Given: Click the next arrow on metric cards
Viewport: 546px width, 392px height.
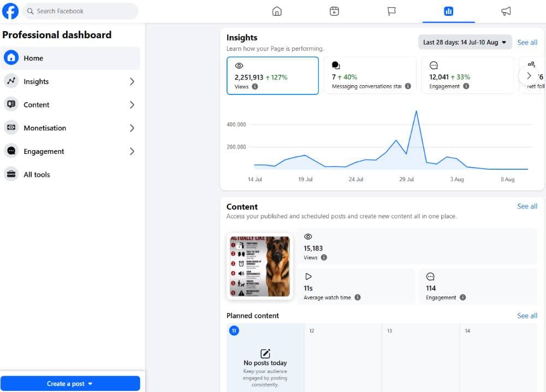Looking at the screenshot, I should tap(529, 75).
